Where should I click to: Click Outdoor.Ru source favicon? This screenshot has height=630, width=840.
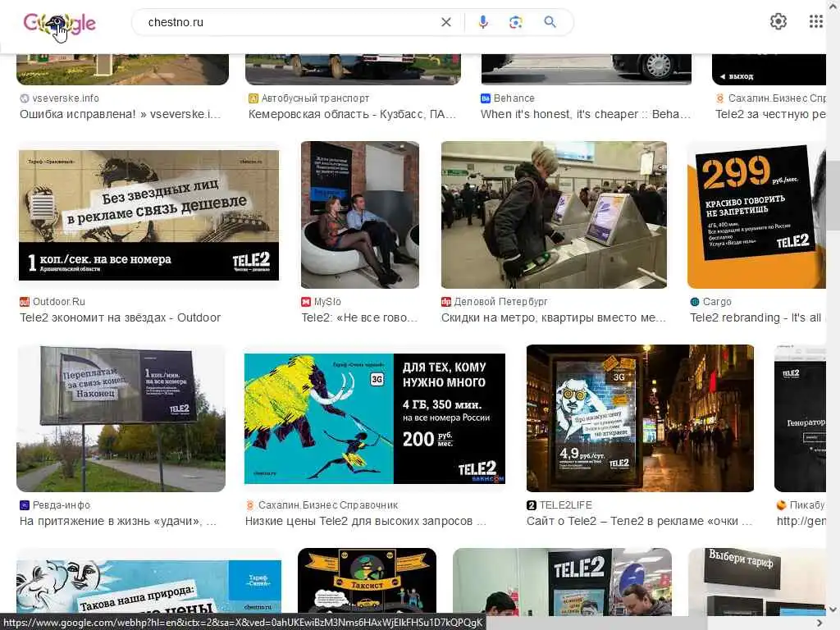pos(24,302)
